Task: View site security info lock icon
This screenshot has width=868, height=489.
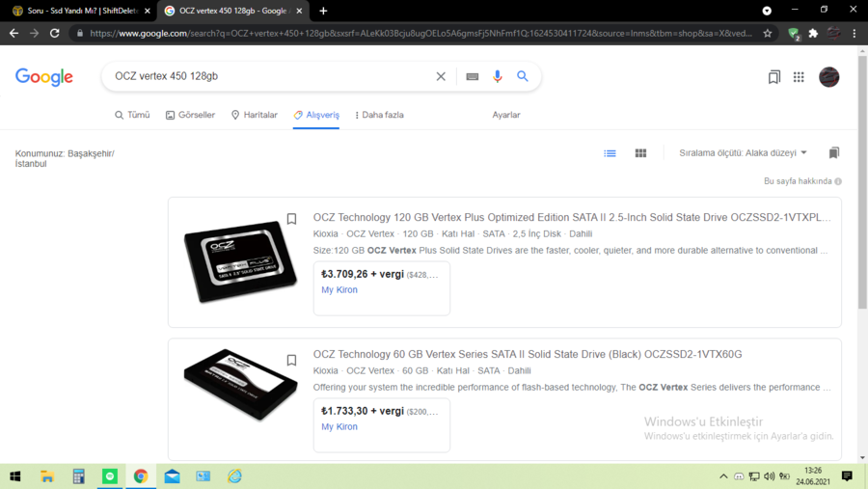Action: (x=80, y=33)
